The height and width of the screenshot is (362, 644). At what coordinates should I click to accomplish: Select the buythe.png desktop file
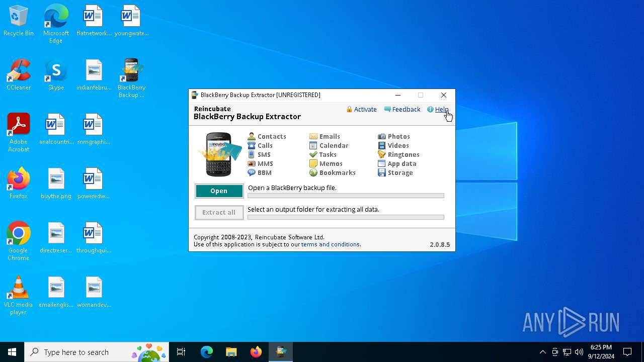pyautogui.click(x=56, y=184)
